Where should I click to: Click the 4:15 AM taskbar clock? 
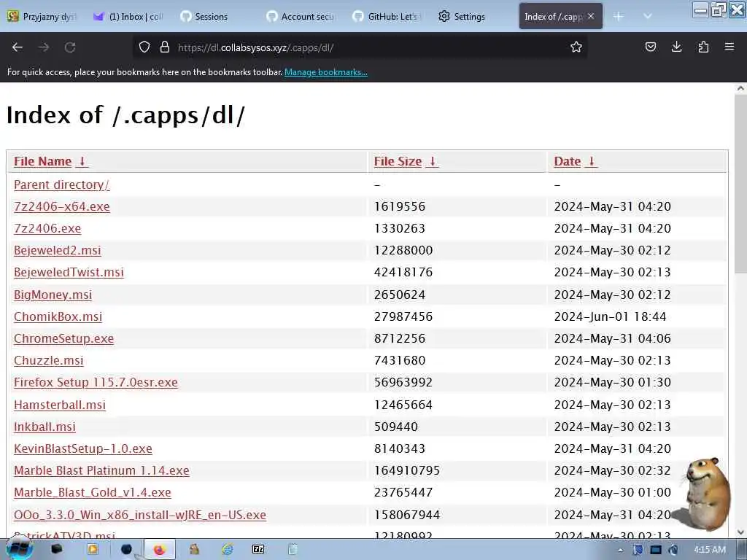[710, 550]
